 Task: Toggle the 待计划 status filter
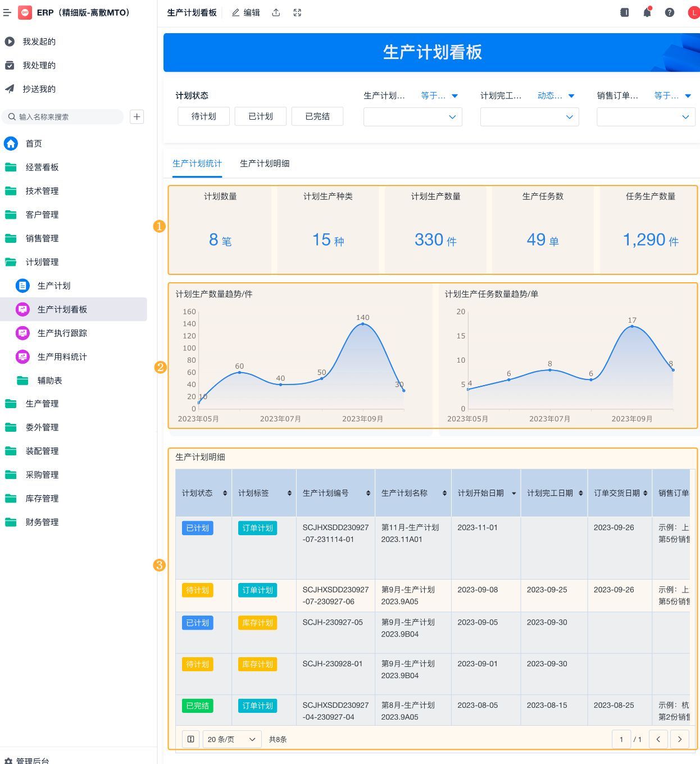point(204,116)
